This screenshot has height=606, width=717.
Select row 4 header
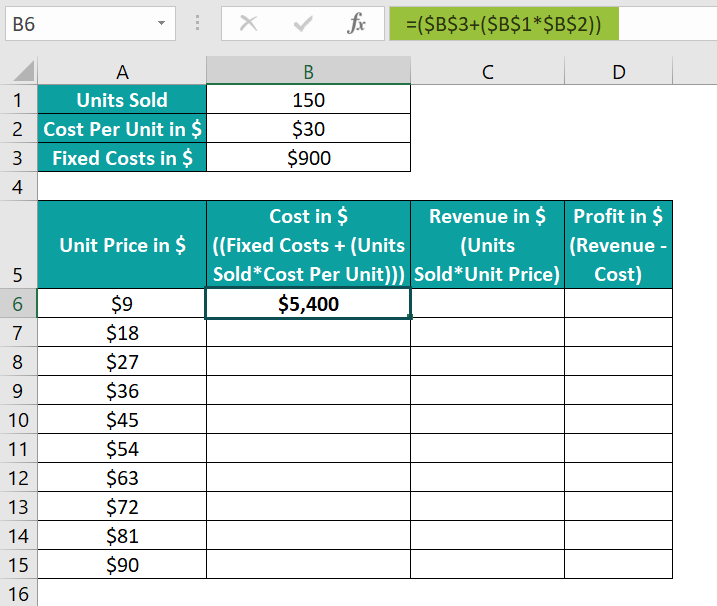(18, 187)
